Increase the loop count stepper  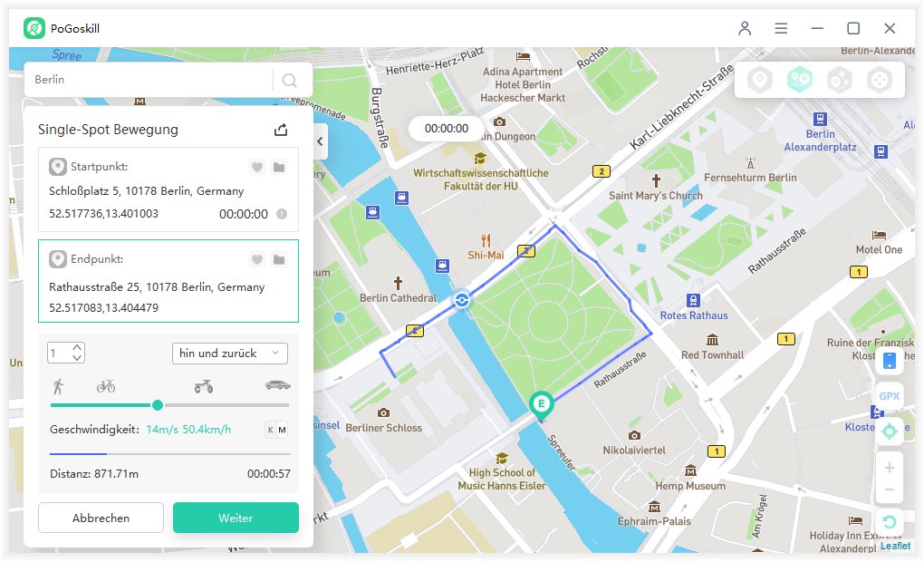(77, 348)
